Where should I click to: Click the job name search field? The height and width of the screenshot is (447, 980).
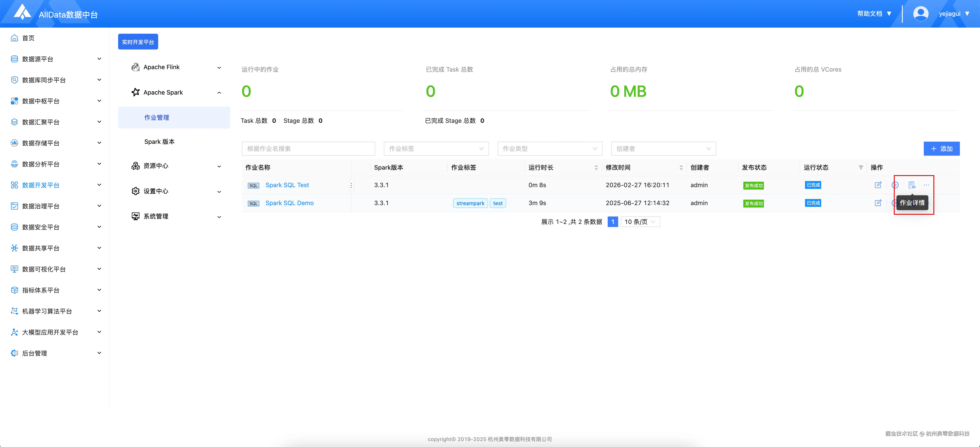(x=308, y=148)
